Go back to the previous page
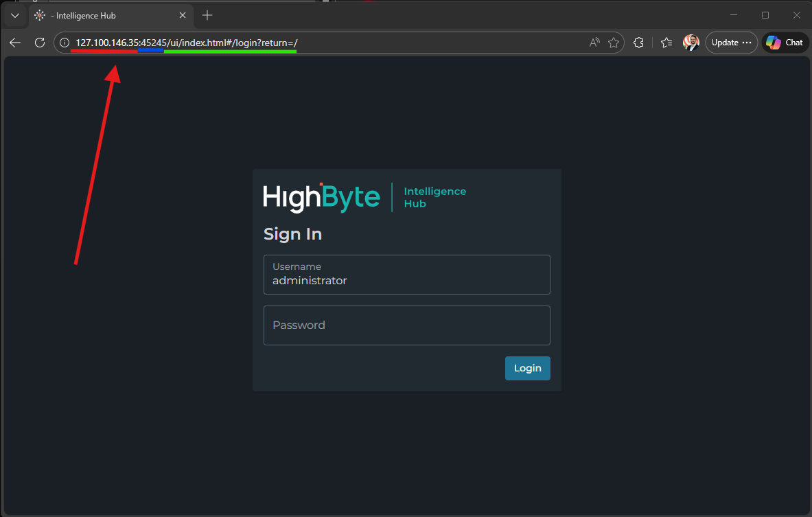 [x=15, y=43]
